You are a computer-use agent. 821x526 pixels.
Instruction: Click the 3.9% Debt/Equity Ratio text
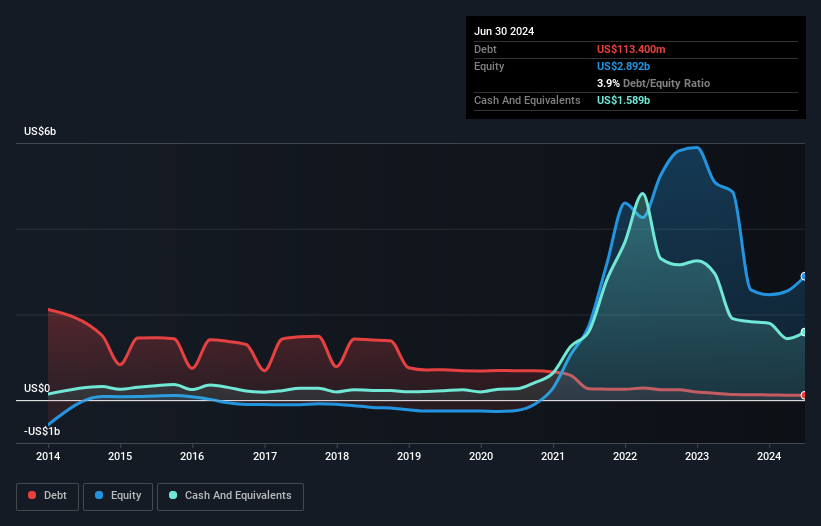(x=653, y=83)
